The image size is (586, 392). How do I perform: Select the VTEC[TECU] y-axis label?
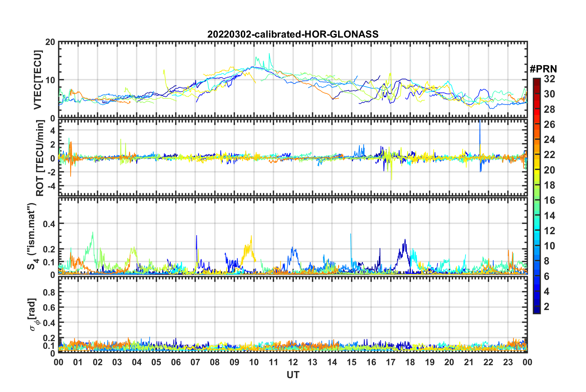click(x=38, y=80)
